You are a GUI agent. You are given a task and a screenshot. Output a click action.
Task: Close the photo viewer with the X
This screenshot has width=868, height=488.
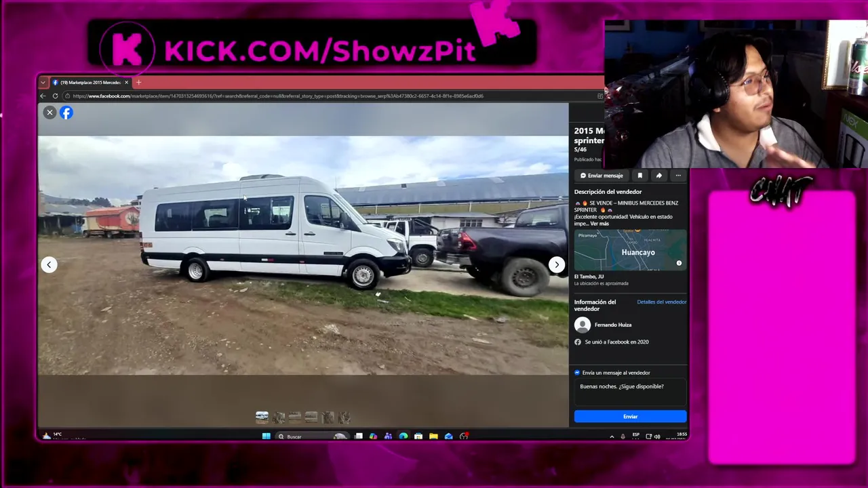(50, 113)
